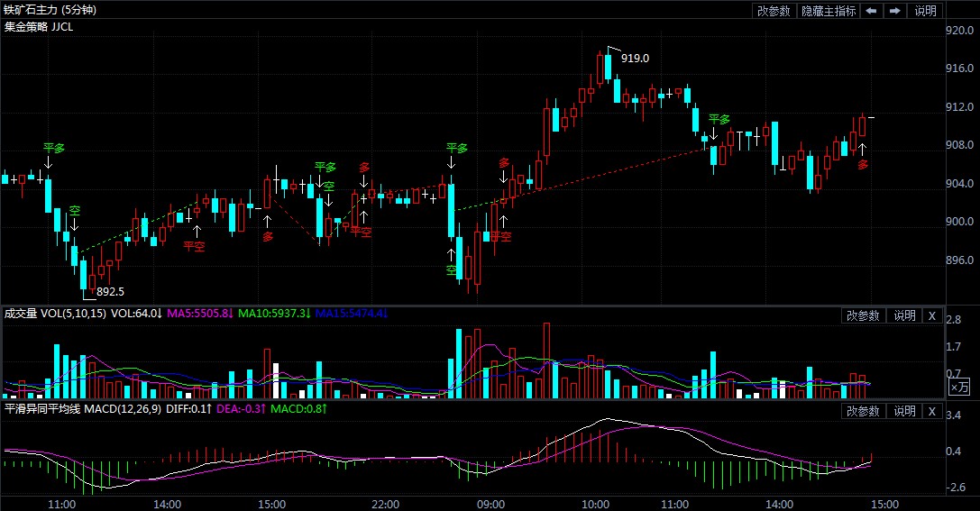Click the left arrow to scroll chart back
Viewport: 980px width, 511px height.
tap(871, 11)
